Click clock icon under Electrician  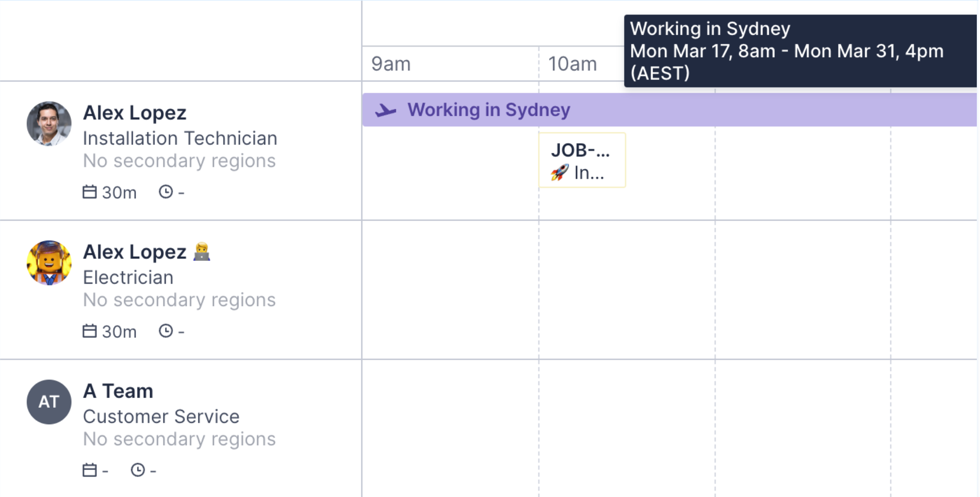pyautogui.click(x=166, y=331)
